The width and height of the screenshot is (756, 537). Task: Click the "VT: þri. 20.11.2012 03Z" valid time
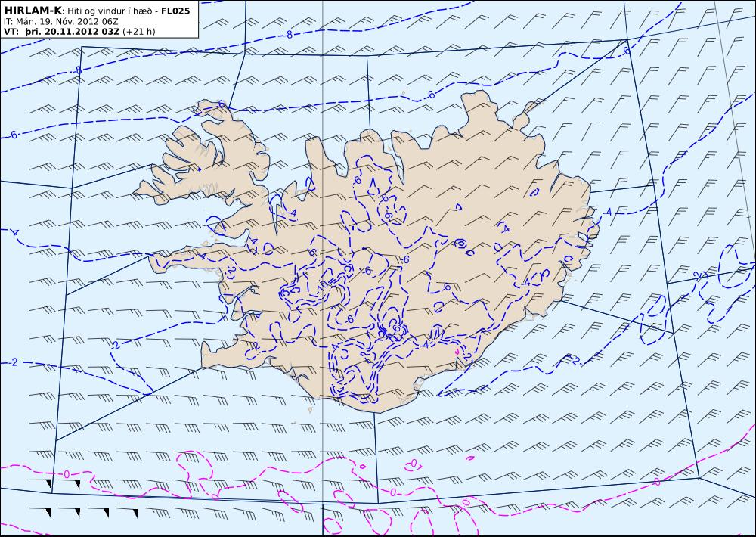pyautogui.click(x=62, y=32)
